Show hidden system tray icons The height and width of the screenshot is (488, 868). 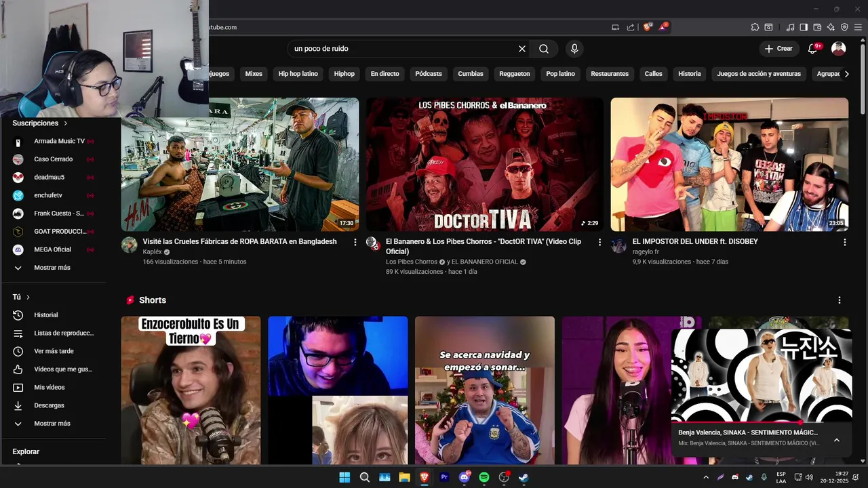click(706, 477)
